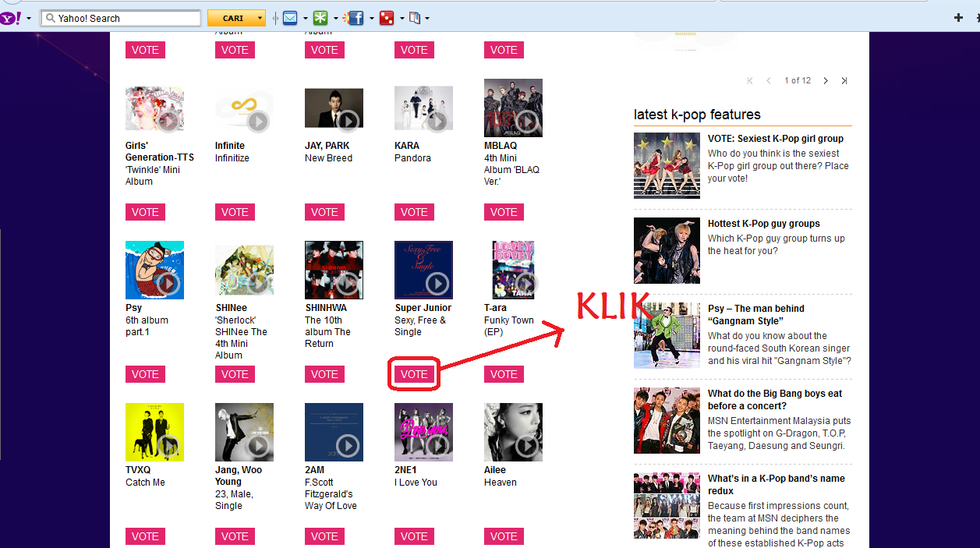The image size is (980, 548).
Task: Vote for SHINHWA The Return
Action: click(324, 374)
